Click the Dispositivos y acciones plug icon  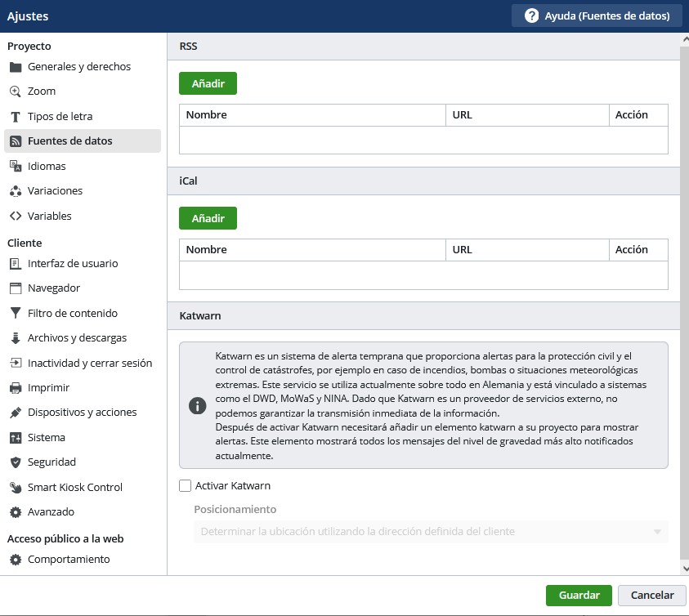pos(15,413)
